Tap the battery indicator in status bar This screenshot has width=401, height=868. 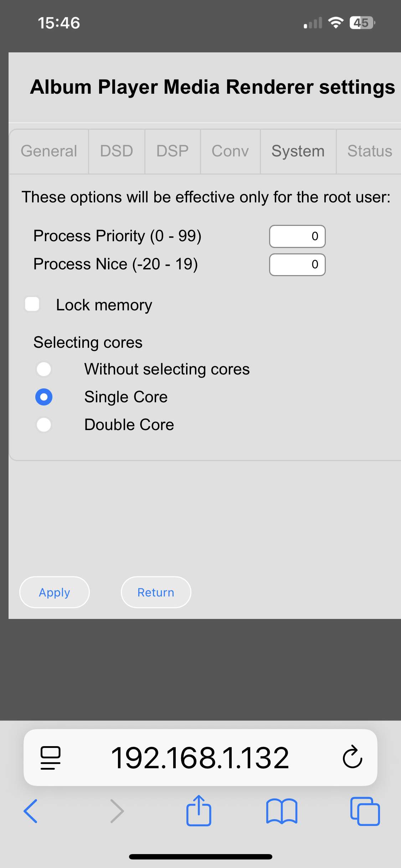[362, 23]
